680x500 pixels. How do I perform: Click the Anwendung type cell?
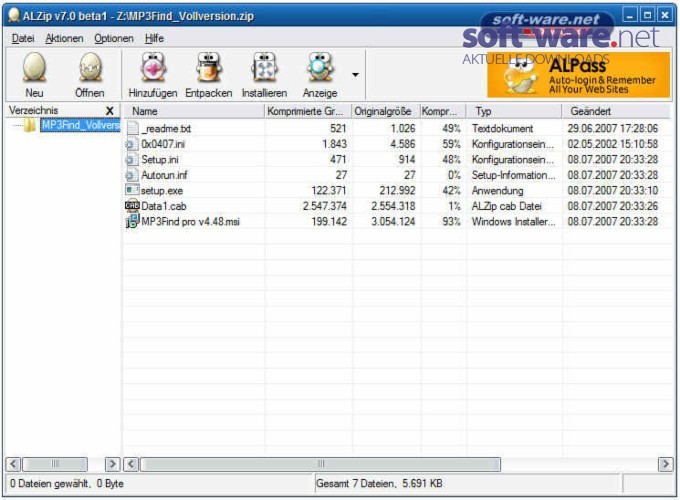tap(497, 190)
